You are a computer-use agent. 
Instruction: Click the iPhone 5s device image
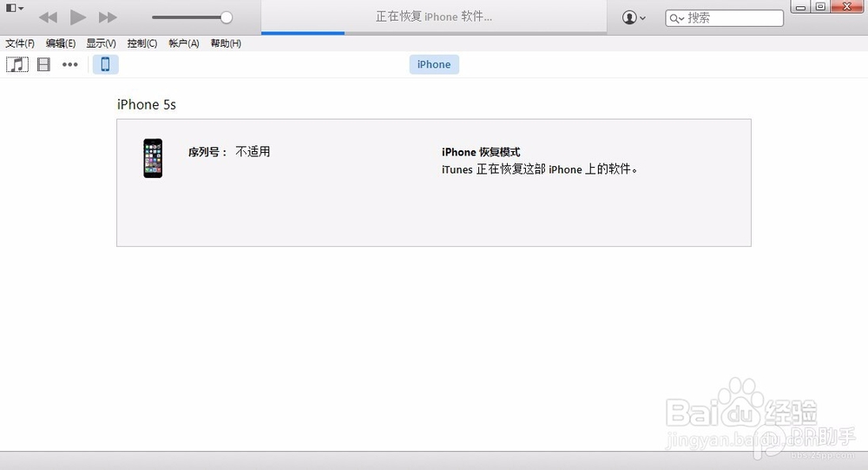[153, 158]
